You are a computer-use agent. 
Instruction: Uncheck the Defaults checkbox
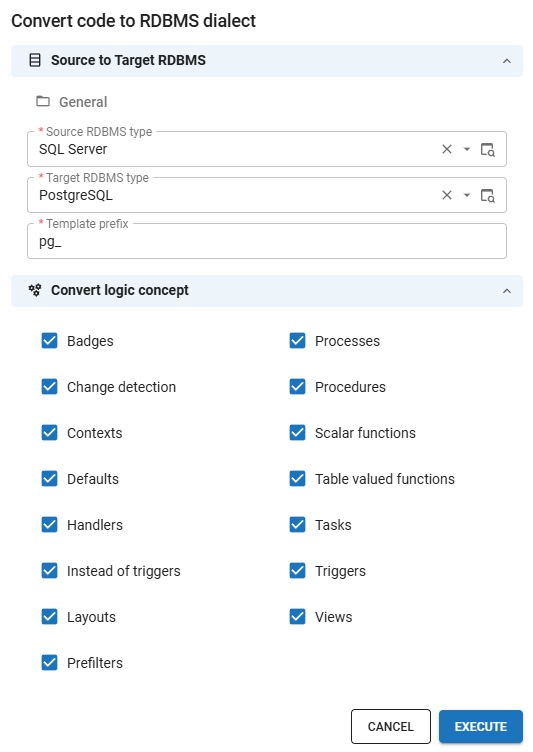(x=49, y=479)
